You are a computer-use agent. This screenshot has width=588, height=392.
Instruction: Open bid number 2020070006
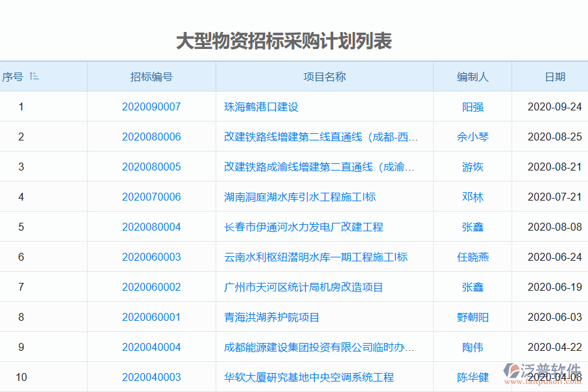coord(151,197)
